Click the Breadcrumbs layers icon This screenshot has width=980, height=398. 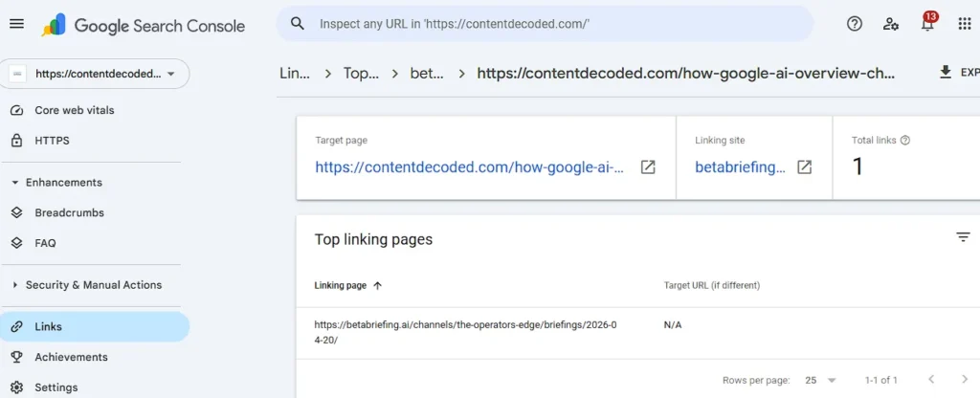coord(17,212)
